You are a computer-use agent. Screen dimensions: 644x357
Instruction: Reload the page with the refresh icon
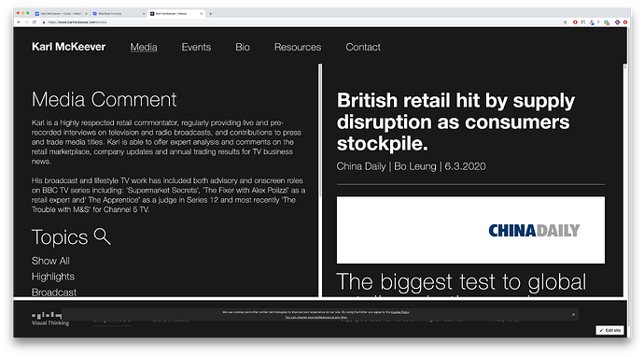coord(35,22)
